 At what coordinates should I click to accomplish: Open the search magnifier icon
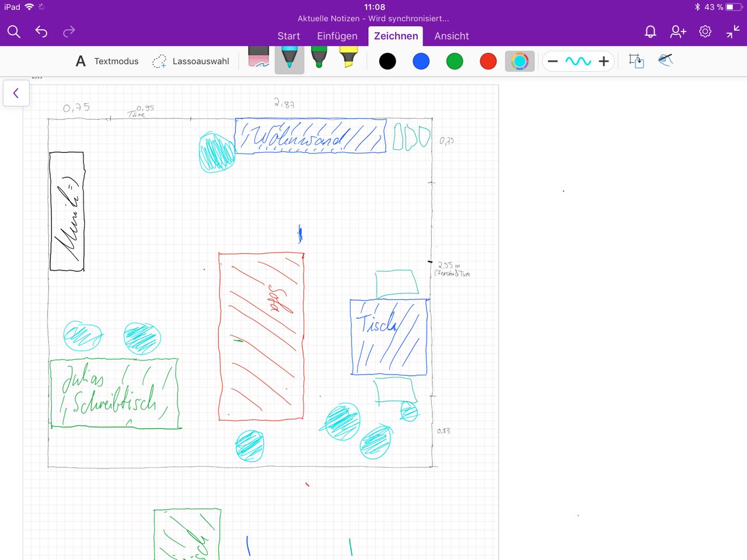coord(14,32)
